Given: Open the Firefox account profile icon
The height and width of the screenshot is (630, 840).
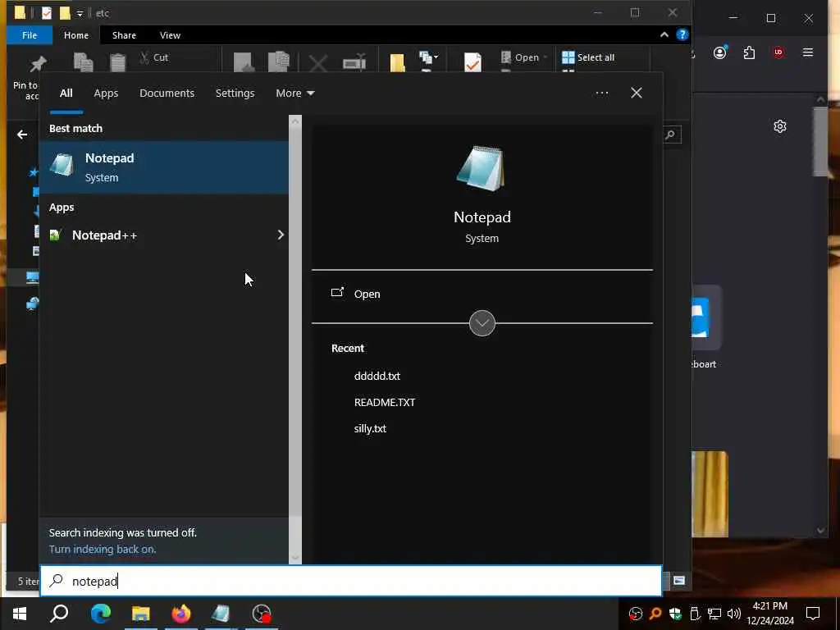Looking at the screenshot, I should tap(720, 52).
